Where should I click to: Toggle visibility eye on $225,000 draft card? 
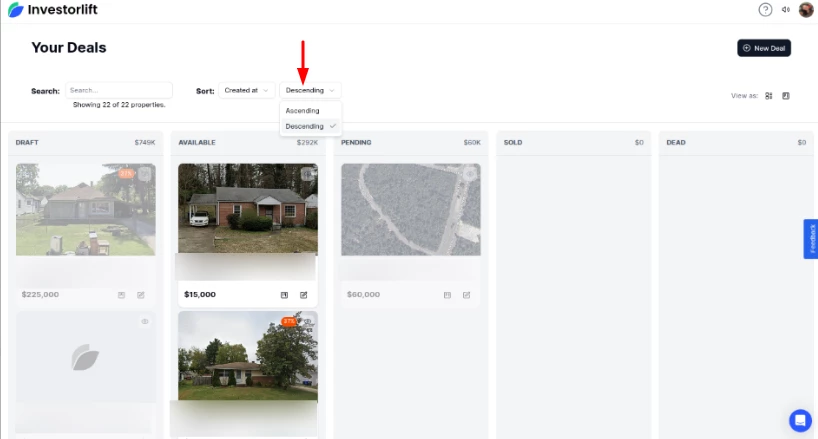145,174
